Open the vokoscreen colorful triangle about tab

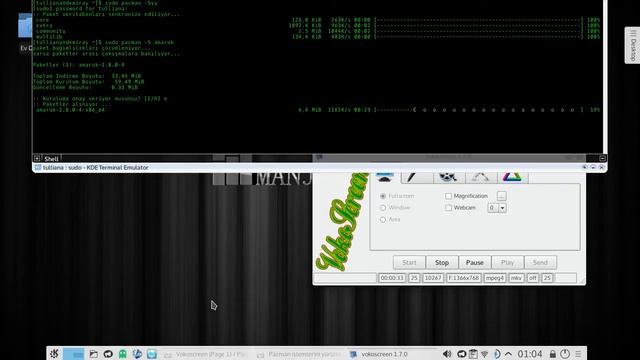click(512, 177)
